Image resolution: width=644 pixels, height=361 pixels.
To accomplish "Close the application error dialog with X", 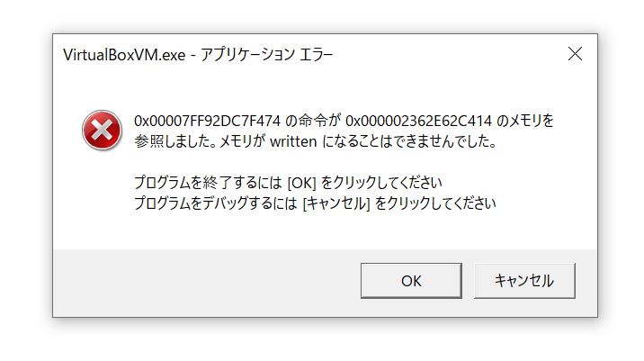I will click(x=575, y=54).
